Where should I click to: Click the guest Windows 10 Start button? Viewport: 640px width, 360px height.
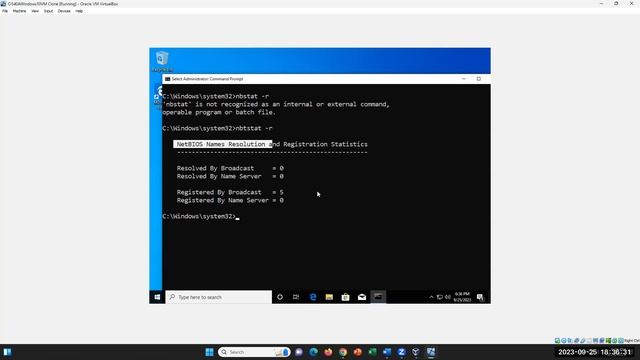tap(157, 297)
